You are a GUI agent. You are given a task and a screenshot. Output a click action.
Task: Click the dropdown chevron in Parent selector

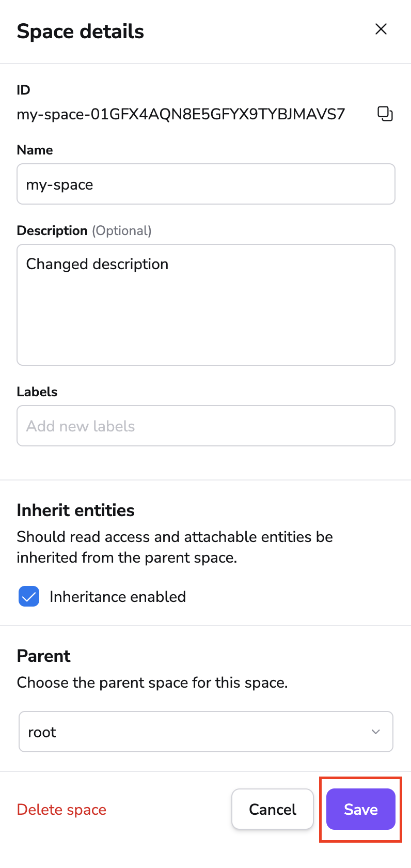376,732
